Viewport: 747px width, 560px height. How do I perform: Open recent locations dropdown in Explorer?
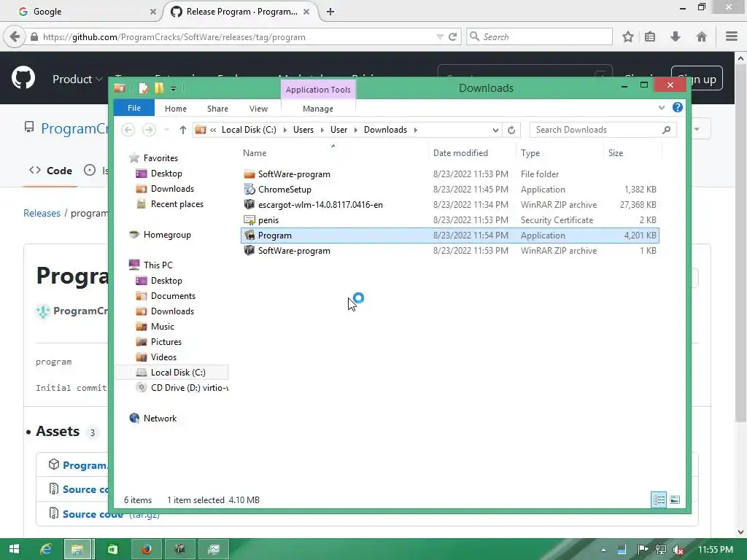(166, 130)
